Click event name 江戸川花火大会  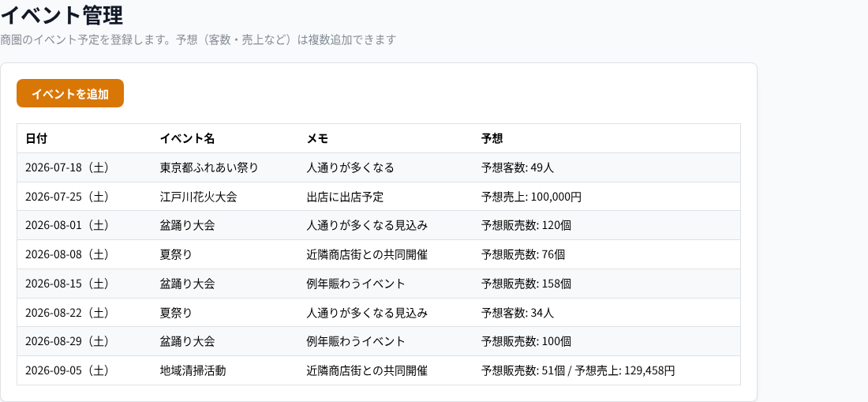pyautogui.click(x=198, y=197)
